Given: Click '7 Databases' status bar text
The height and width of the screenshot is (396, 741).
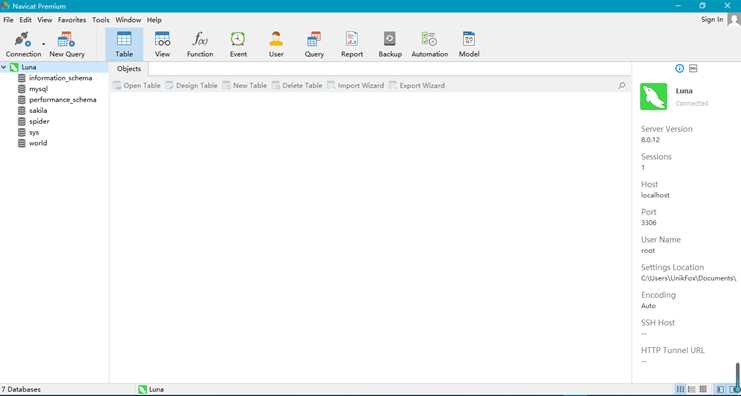Looking at the screenshot, I should click(x=21, y=389).
